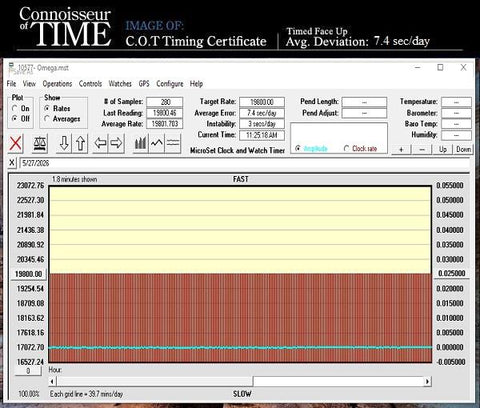
Task: Select the bar graph display icon
Action: click(141, 144)
